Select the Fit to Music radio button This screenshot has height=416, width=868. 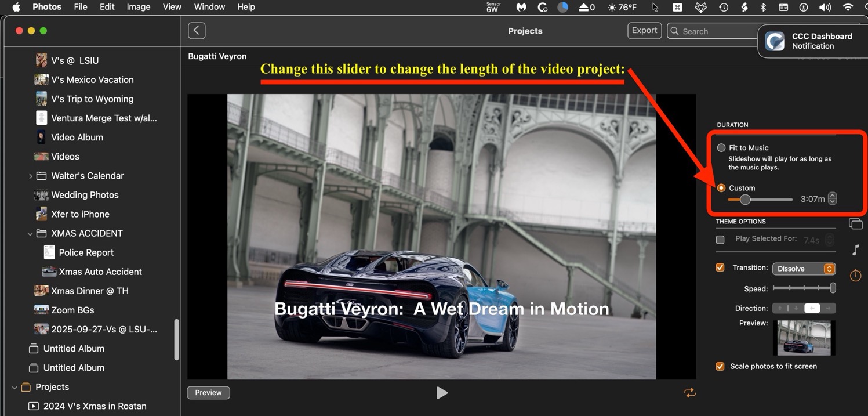tap(721, 147)
